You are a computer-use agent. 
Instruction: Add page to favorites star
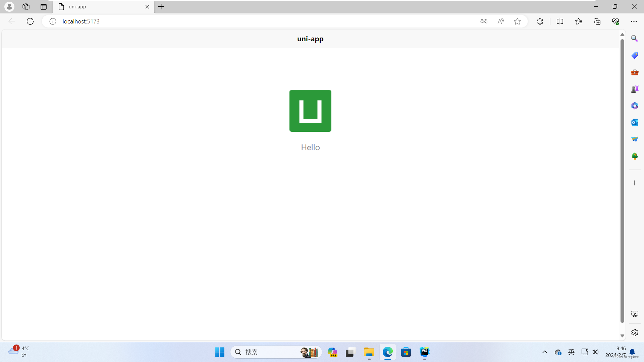pyautogui.click(x=517, y=21)
